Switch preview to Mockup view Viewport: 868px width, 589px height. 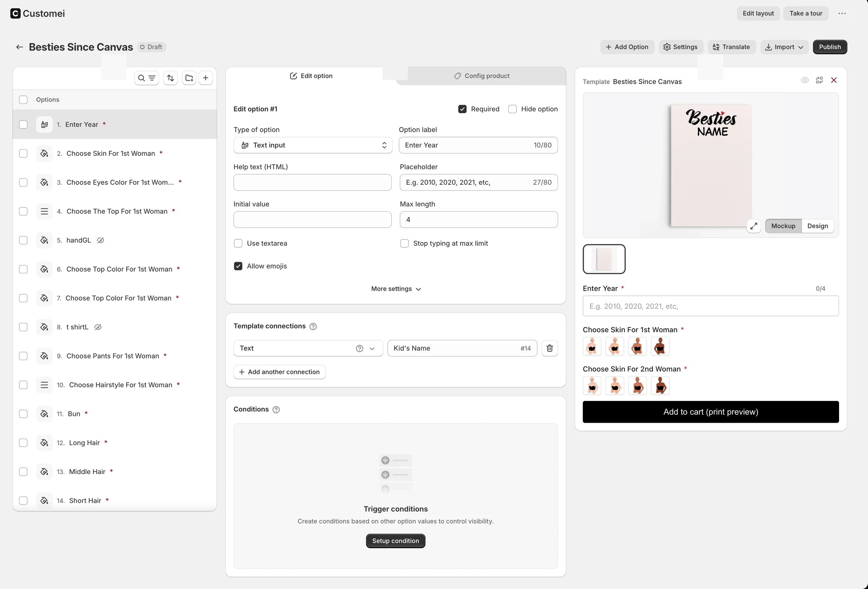pyautogui.click(x=783, y=226)
